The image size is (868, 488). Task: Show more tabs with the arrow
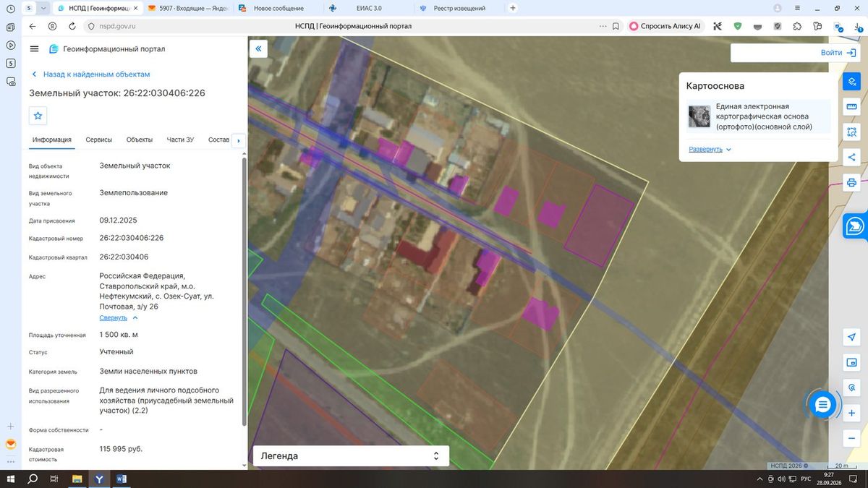(238, 140)
